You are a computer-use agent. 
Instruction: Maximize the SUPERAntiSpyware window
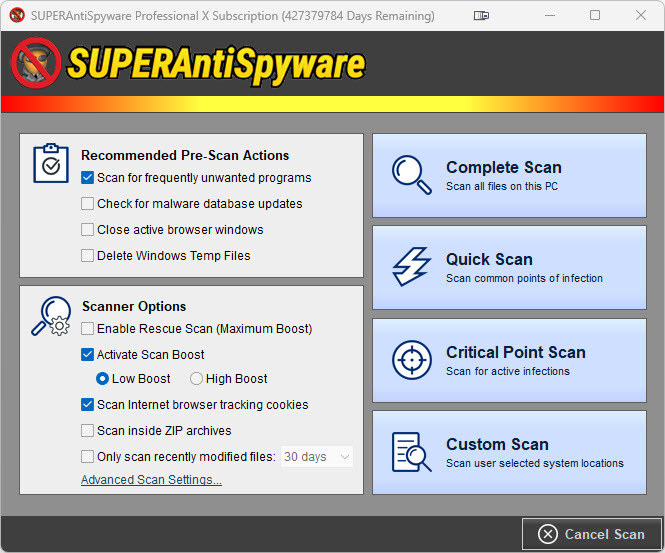595,16
